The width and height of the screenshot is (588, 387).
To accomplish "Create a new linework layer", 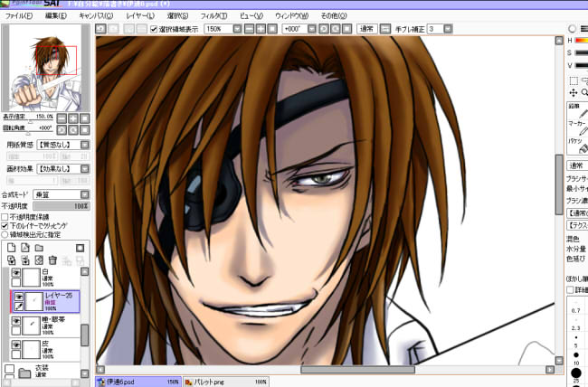I will [x=25, y=248].
